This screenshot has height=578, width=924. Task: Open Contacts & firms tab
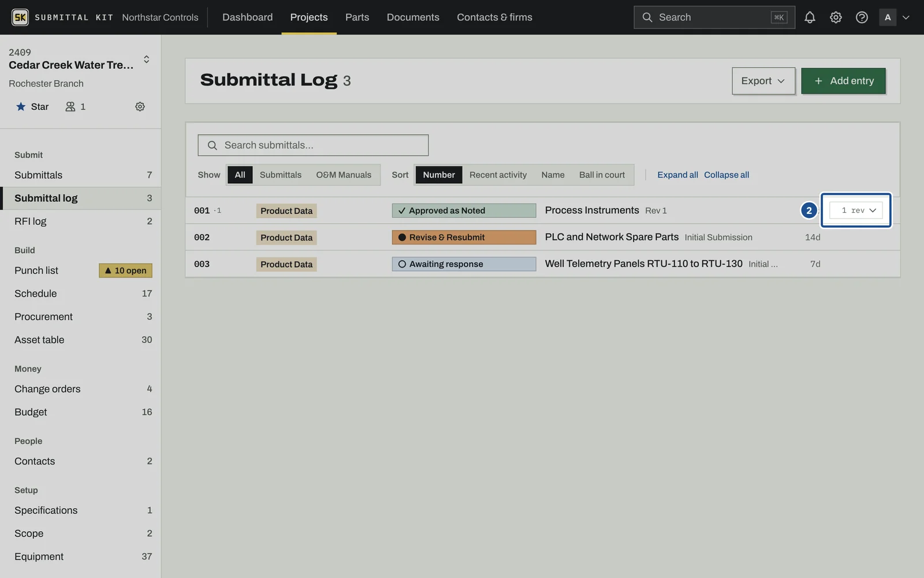494,17
